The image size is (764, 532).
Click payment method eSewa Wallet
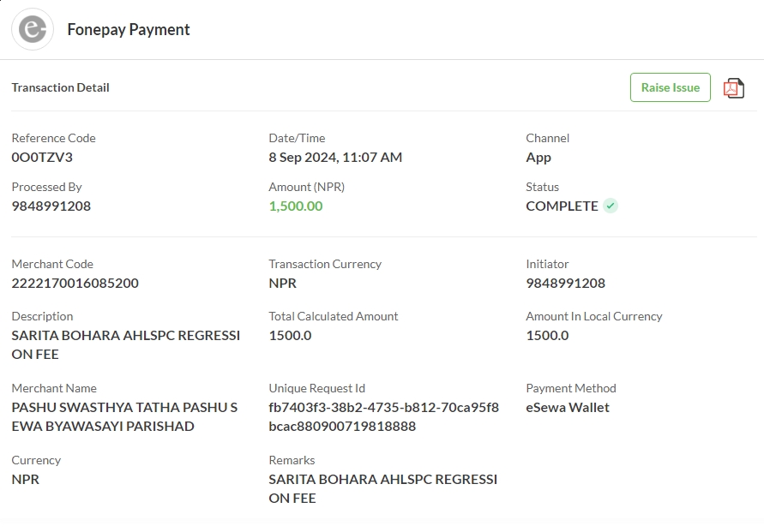(x=568, y=408)
